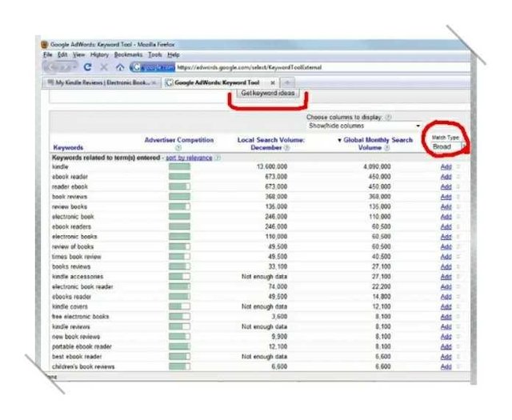Viewport: 512px width, 420px height.
Task: Add the book reviews keyword
Action: pos(446,197)
